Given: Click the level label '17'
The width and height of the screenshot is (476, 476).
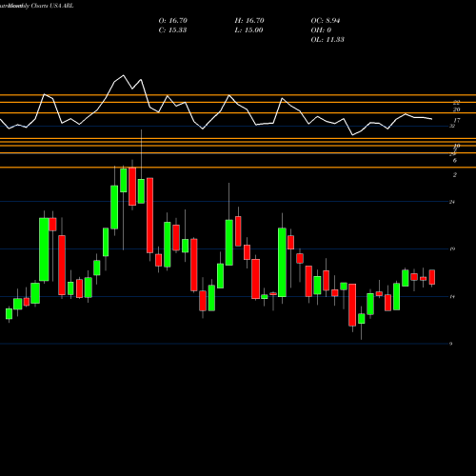Looking at the screenshot, I should (x=457, y=121).
